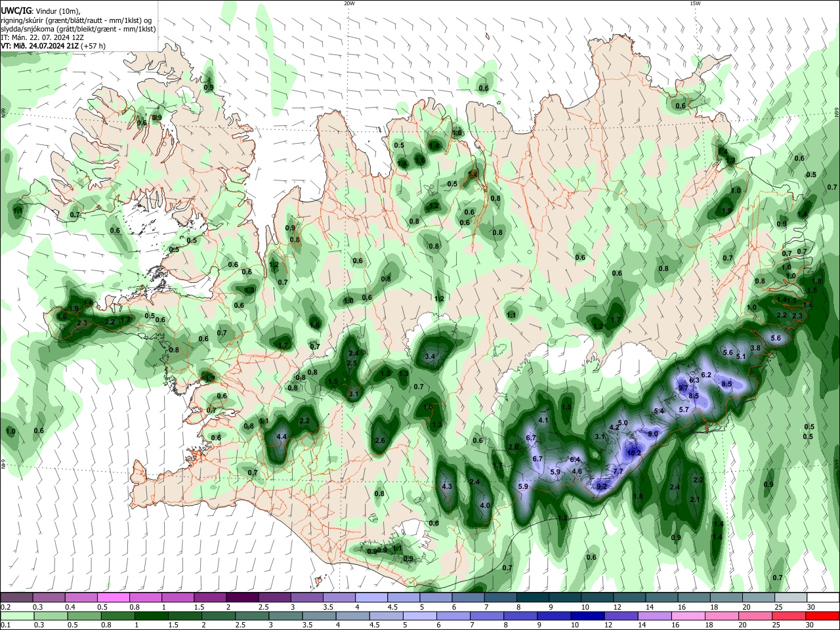Click the peak precipitation value 10.2

click(634, 453)
